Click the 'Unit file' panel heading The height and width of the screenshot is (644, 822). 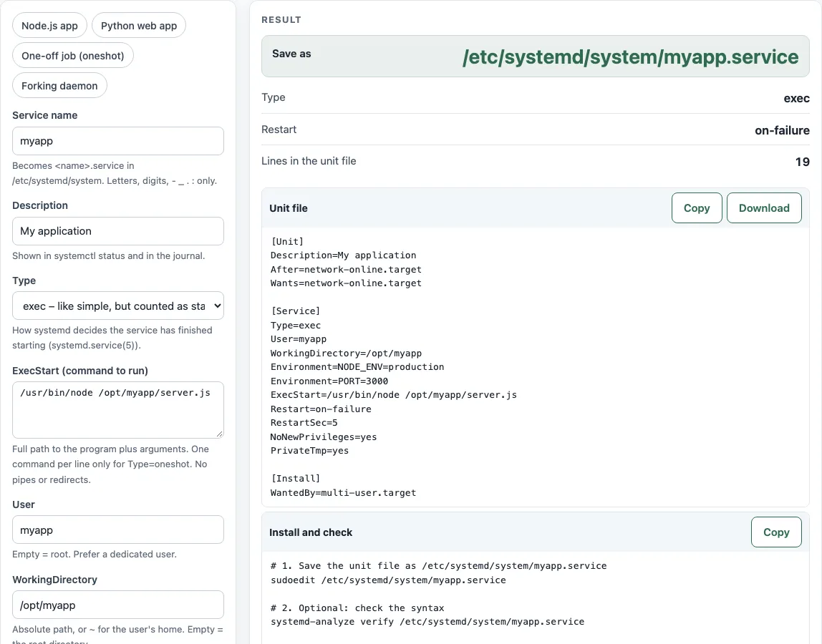tap(289, 208)
